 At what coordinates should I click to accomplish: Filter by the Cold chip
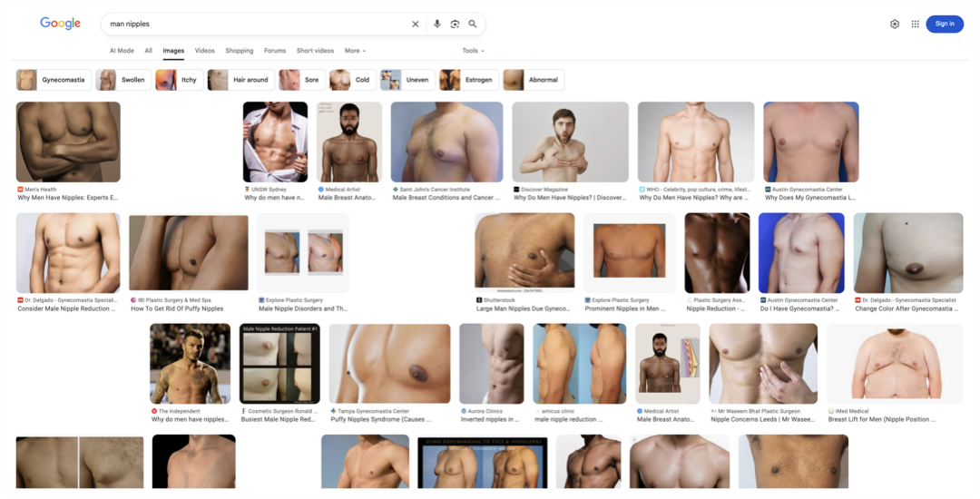pyautogui.click(x=352, y=80)
